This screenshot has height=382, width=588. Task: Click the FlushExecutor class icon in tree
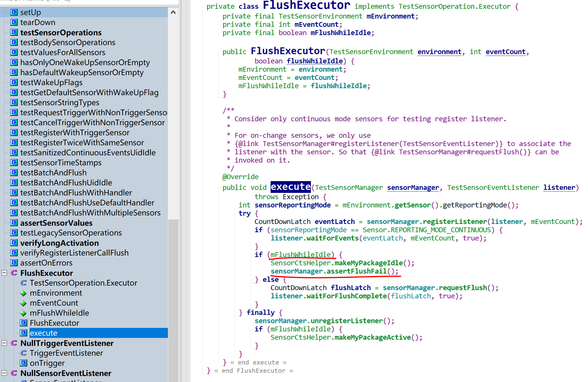click(14, 273)
